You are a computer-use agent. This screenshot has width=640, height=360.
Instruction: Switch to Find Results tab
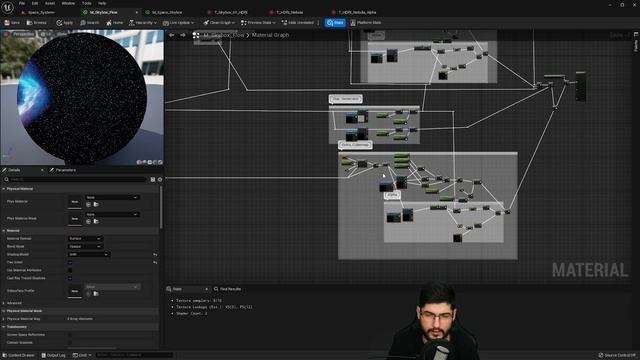228,289
